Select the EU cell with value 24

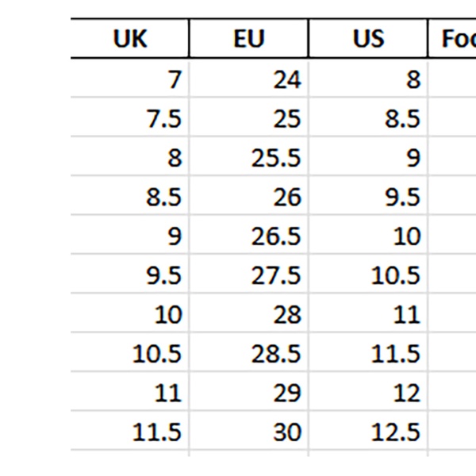tap(249, 79)
